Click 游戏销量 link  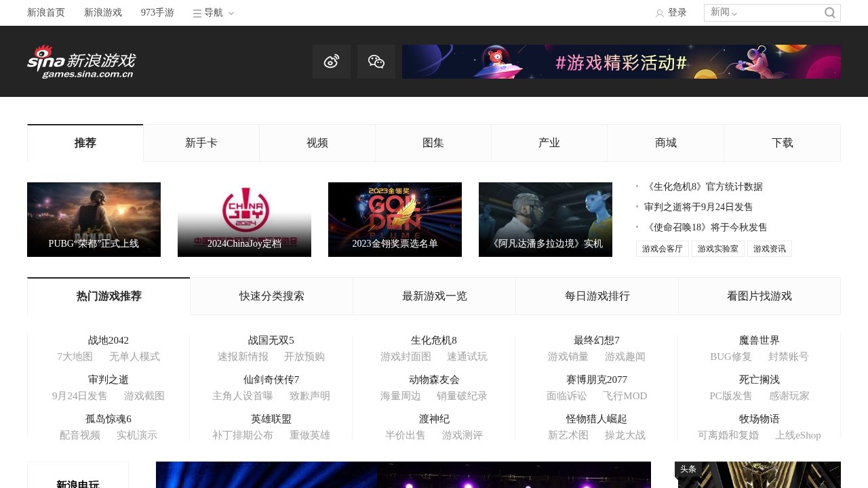point(568,357)
